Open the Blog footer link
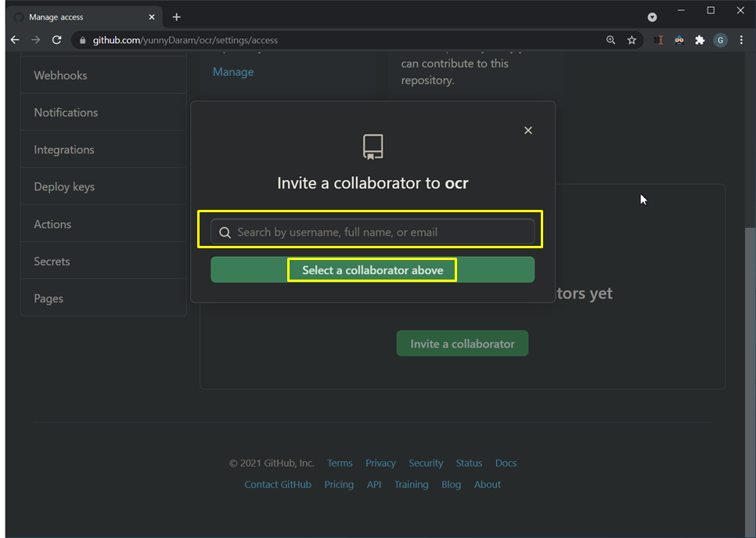 coord(451,485)
